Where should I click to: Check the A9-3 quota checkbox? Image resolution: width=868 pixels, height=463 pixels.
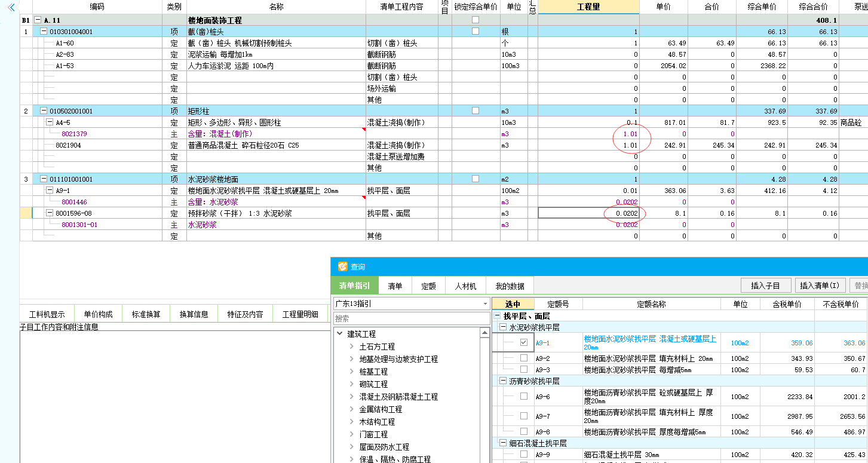[524, 370]
